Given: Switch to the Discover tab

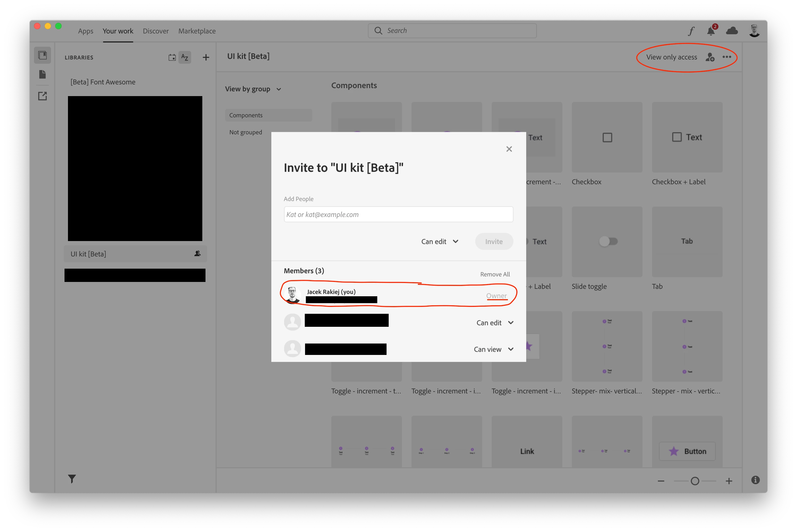Looking at the screenshot, I should [x=156, y=31].
